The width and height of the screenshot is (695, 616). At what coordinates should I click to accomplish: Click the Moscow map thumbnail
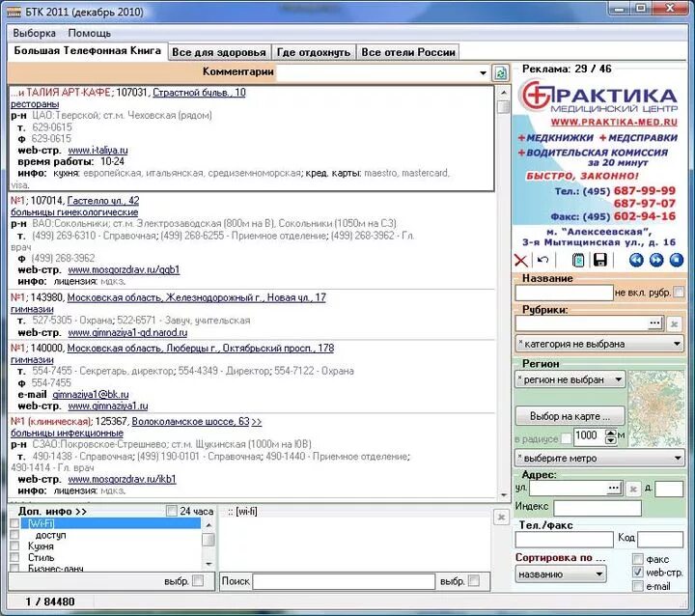click(x=656, y=408)
